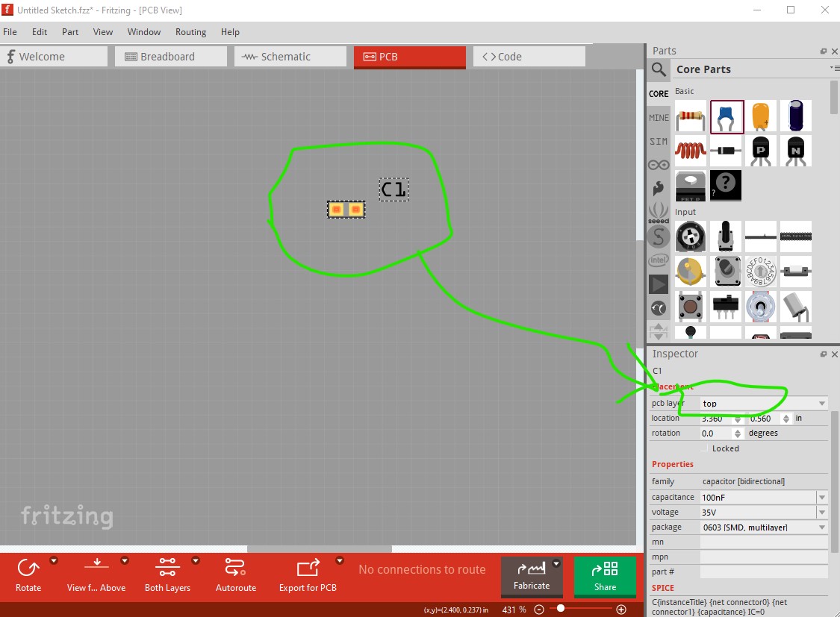This screenshot has height=617, width=840.
Task: Select the NPN transistor part
Action: pos(795,151)
